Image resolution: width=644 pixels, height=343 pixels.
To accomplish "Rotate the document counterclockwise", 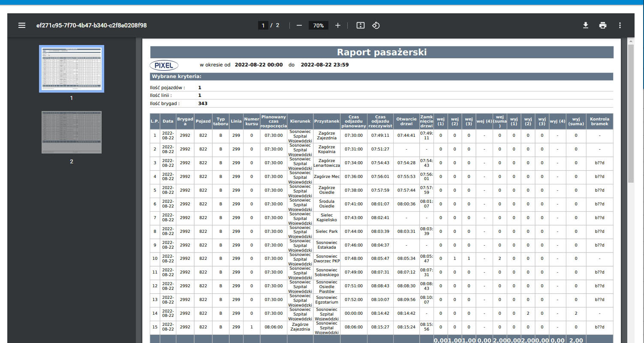I will [376, 25].
